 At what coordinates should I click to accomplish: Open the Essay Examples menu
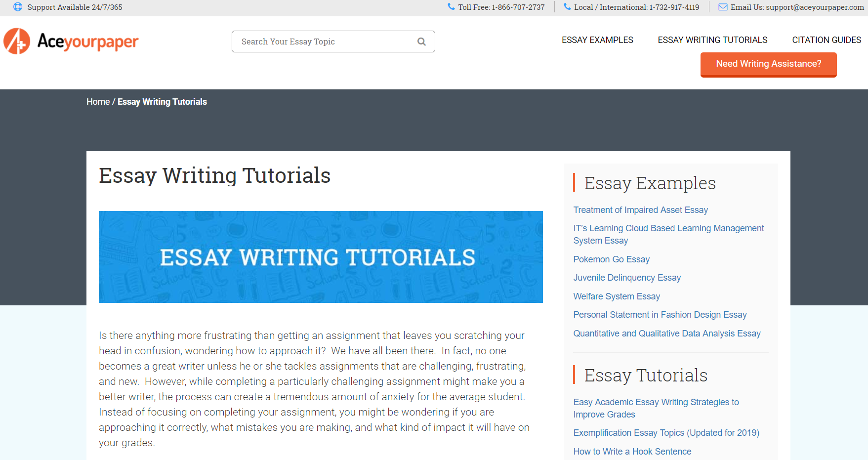coord(597,40)
